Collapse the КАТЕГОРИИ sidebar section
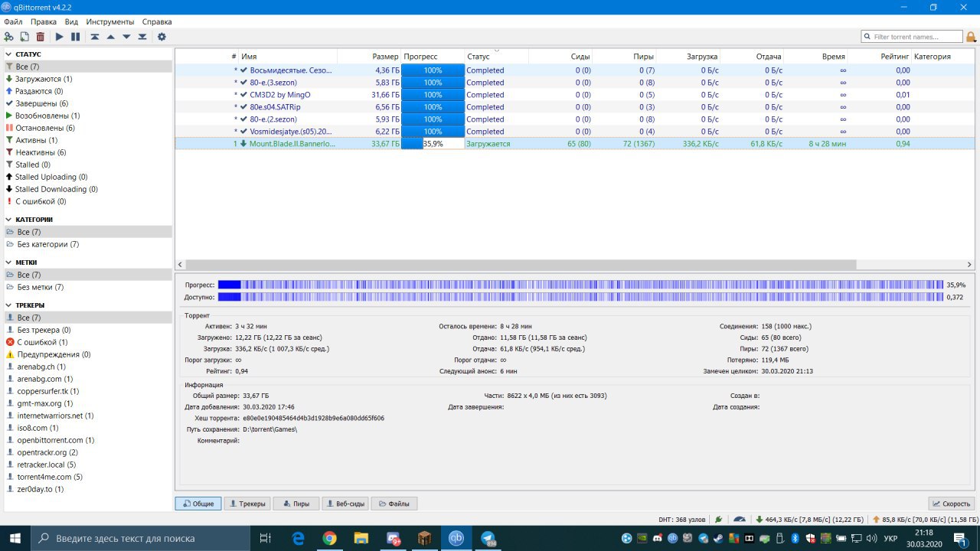The height and width of the screenshot is (551, 980). point(8,220)
